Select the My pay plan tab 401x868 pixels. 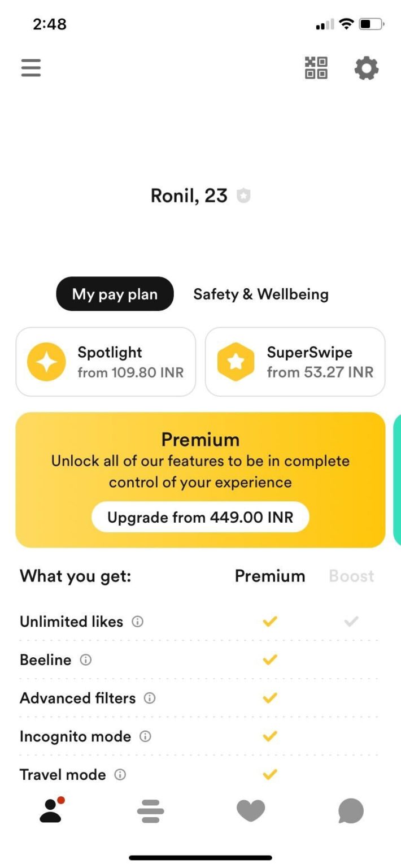[114, 294]
